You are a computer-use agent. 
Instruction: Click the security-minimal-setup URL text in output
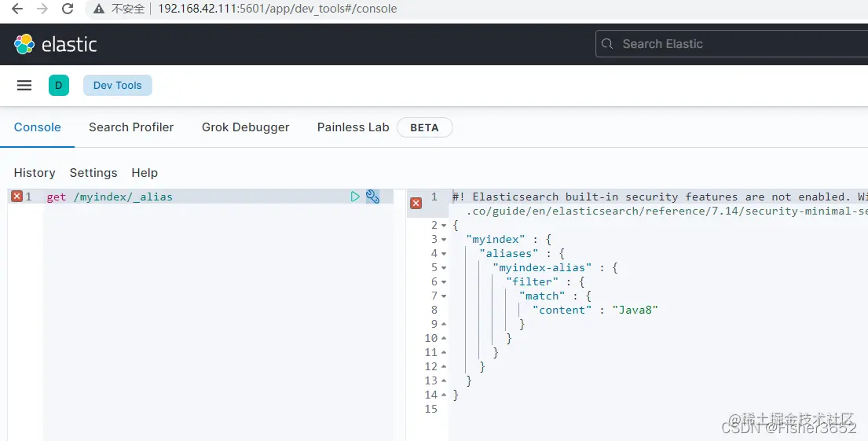point(667,211)
